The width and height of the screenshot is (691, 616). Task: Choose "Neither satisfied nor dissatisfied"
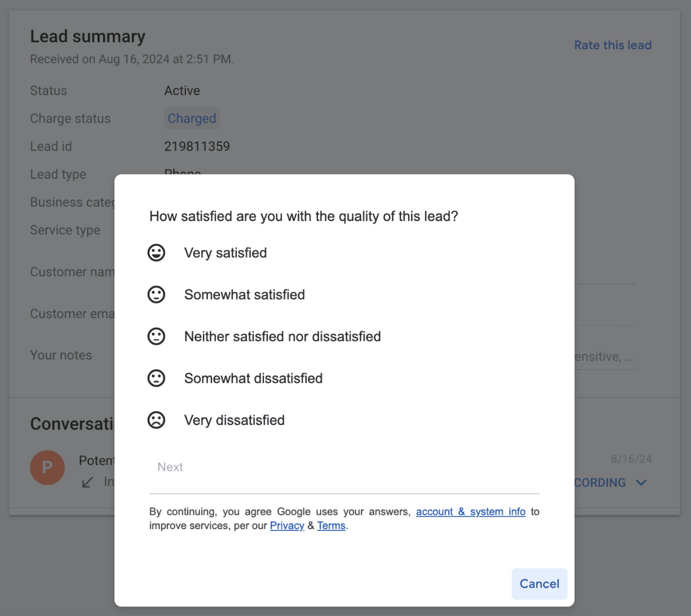[282, 337]
